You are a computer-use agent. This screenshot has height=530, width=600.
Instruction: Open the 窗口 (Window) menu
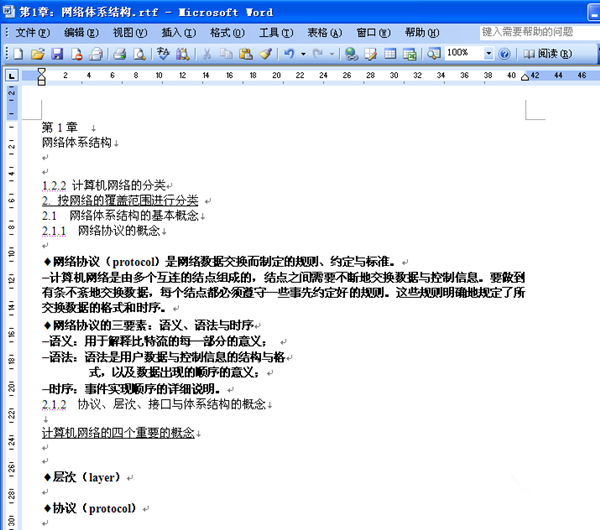(x=373, y=33)
